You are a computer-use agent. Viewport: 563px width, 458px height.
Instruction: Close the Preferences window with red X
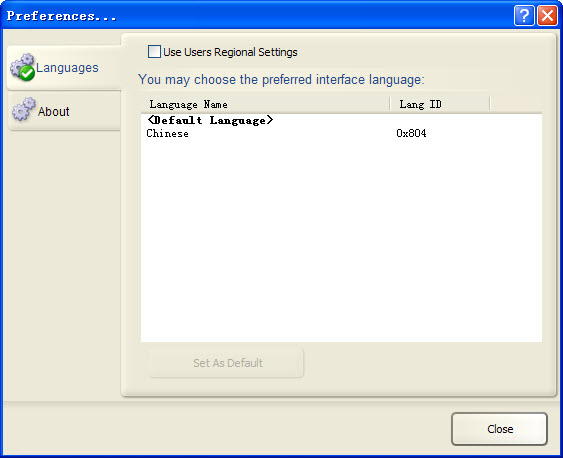[x=547, y=16]
